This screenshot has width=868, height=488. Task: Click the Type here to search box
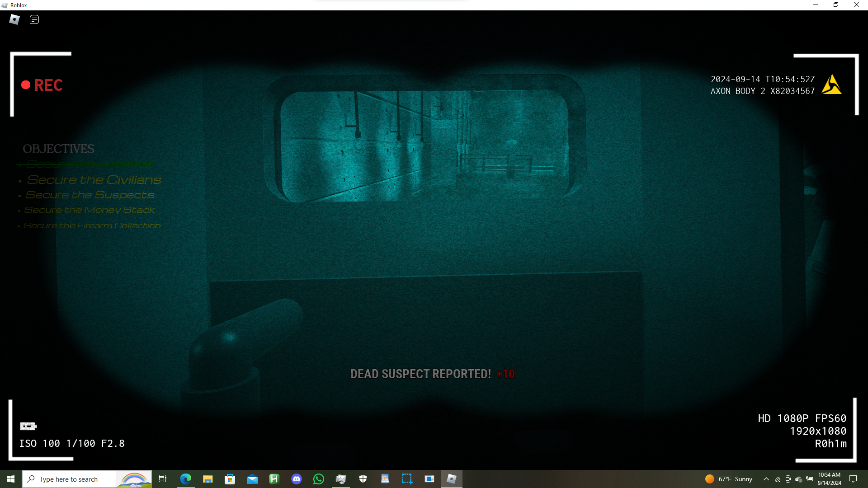point(69,479)
